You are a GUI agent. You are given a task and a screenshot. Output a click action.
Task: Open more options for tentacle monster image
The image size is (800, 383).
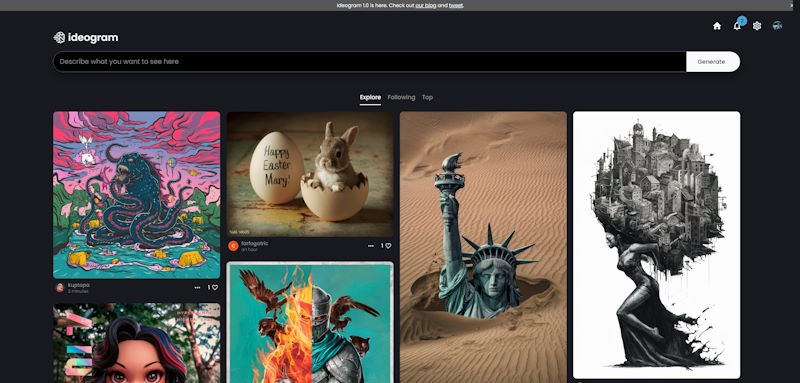pyautogui.click(x=197, y=288)
